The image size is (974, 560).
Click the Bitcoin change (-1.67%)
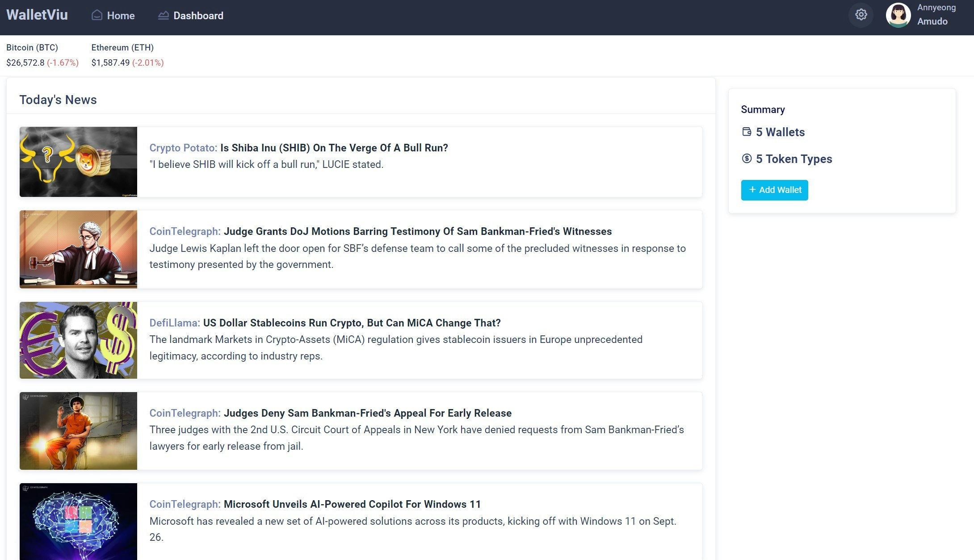[63, 63]
